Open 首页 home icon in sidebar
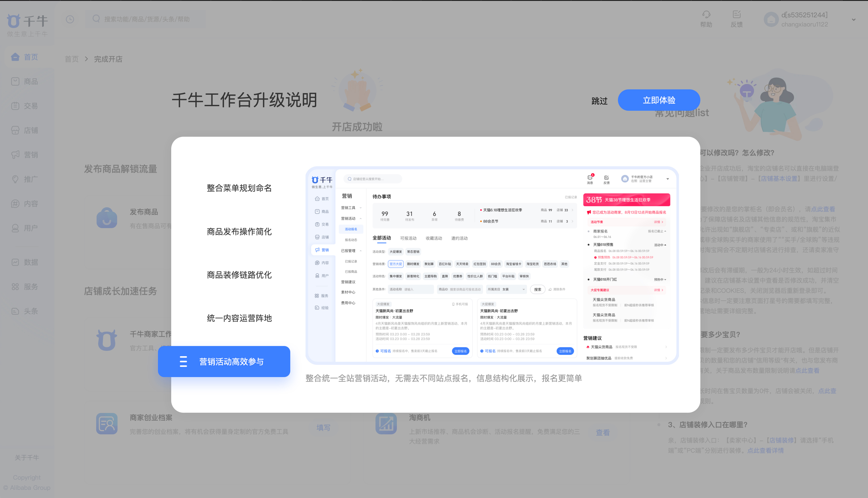 [15, 57]
